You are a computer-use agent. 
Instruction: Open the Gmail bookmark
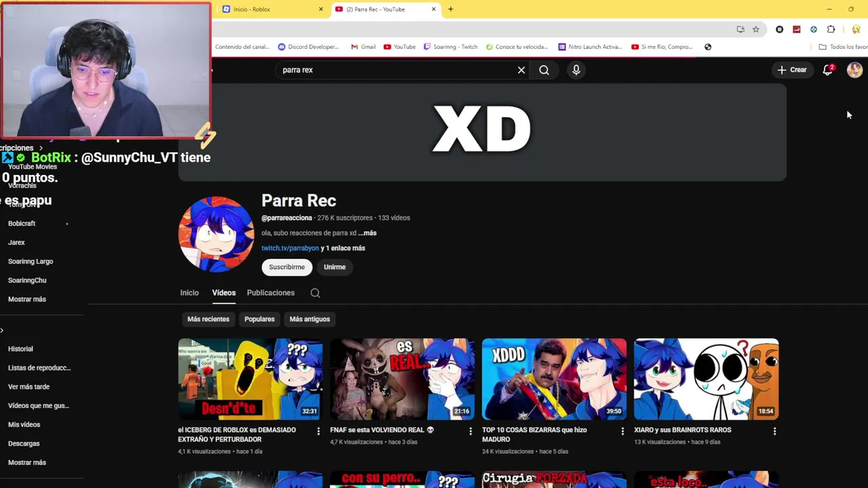tap(363, 47)
